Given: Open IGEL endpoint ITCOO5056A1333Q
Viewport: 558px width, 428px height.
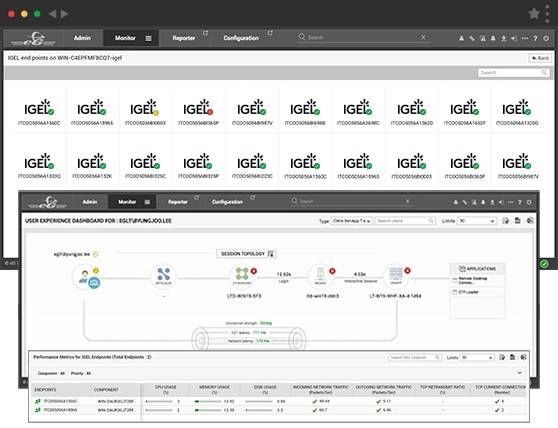Looking at the screenshot, I should click(x=39, y=166).
